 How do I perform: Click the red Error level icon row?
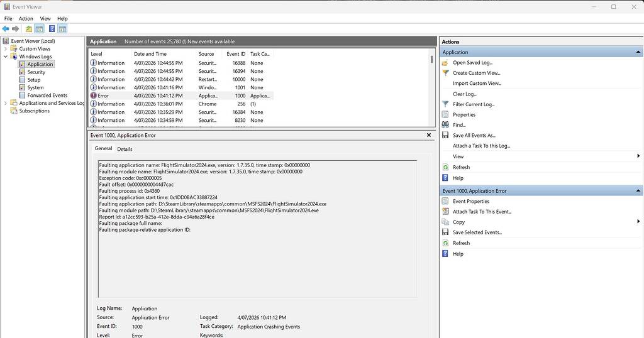coord(182,95)
